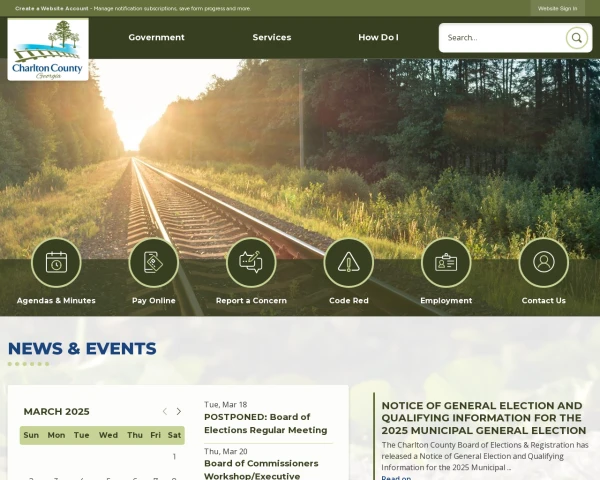The height and width of the screenshot is (480, 600).
Task: Open the Code Red label link
Action: coord(349,300)
